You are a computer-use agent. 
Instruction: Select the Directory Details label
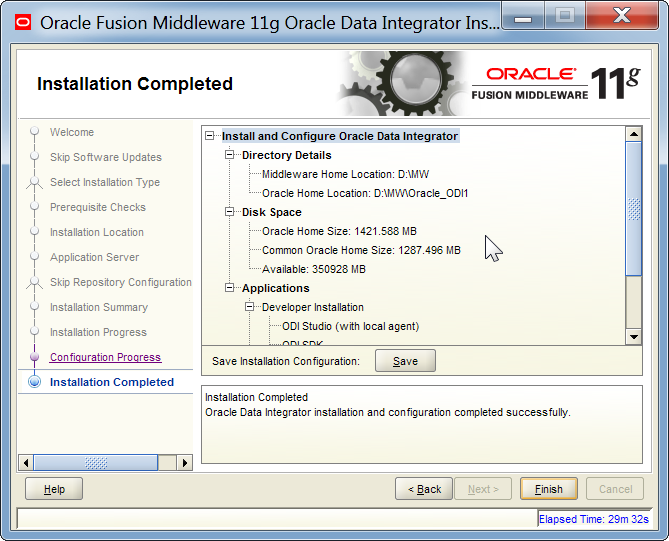pyautogui.click(x=287, y=155)
